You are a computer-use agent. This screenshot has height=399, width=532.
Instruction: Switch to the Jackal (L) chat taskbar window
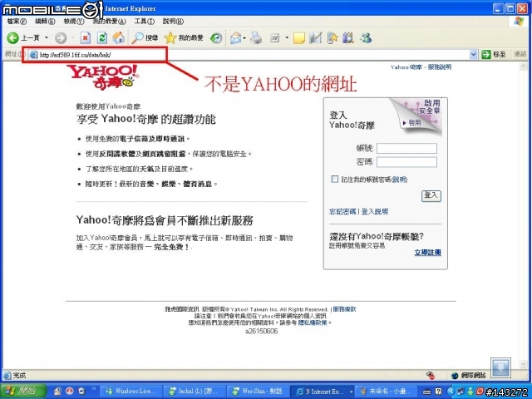(194, 392)
